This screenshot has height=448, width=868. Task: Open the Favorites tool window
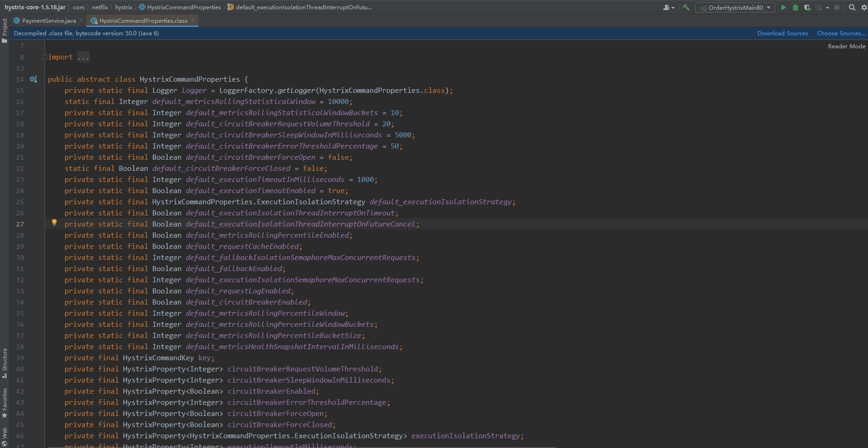tap(5, 403)
